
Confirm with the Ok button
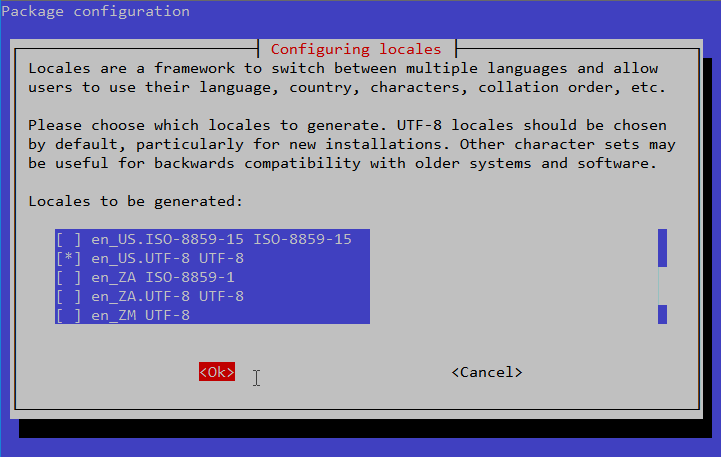pyautogui.click(x=217, y=372)
